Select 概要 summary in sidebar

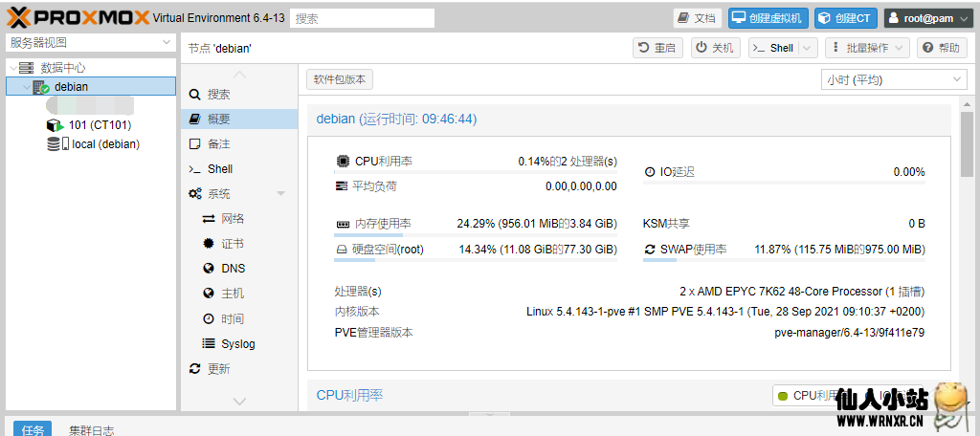(x=239, y=119)
